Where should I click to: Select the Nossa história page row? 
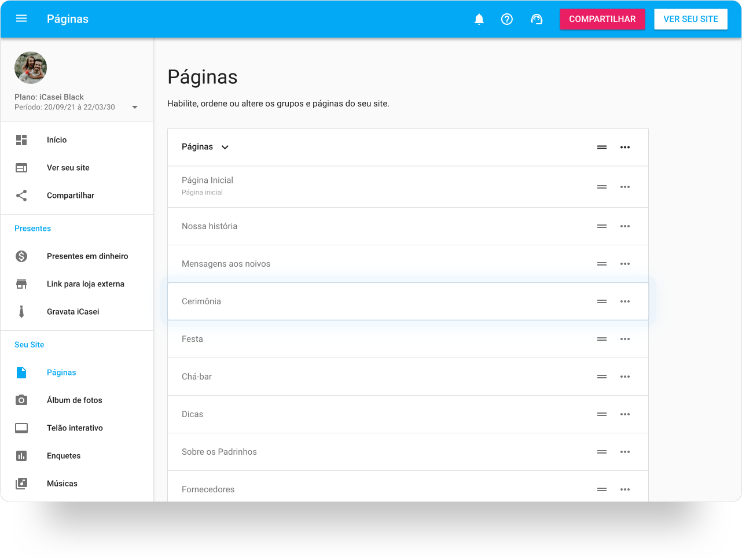coord(408,226)
